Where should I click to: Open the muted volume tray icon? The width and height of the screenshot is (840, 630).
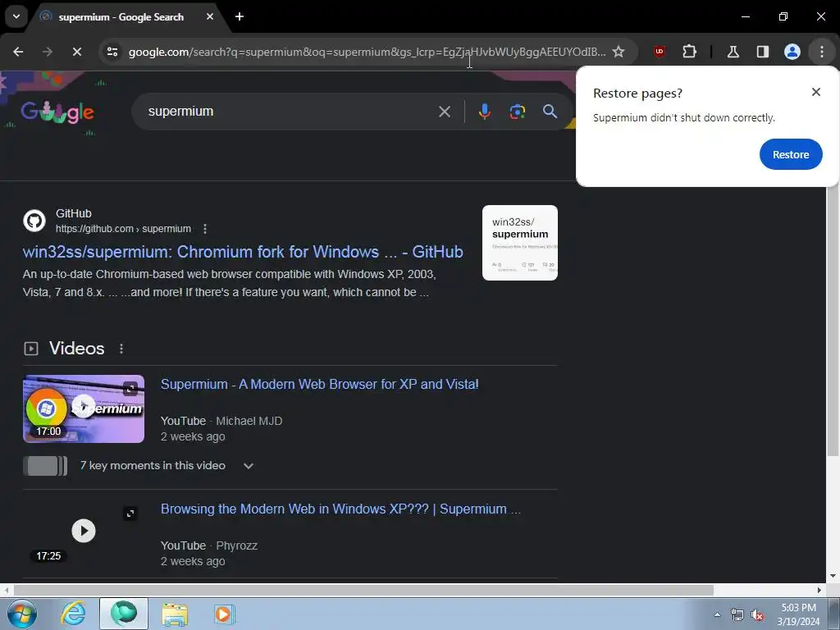click(x=757, y=614)
